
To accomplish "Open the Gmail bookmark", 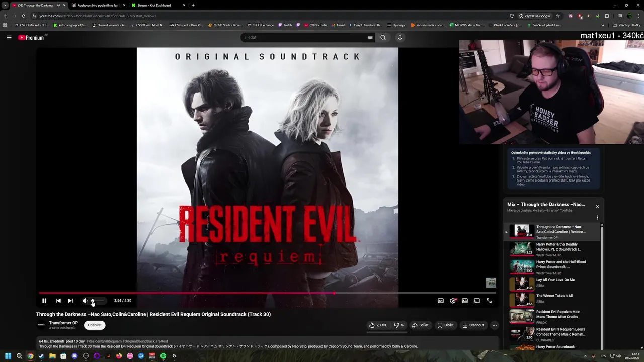I will pyautogui.click(x=338, y=25).
